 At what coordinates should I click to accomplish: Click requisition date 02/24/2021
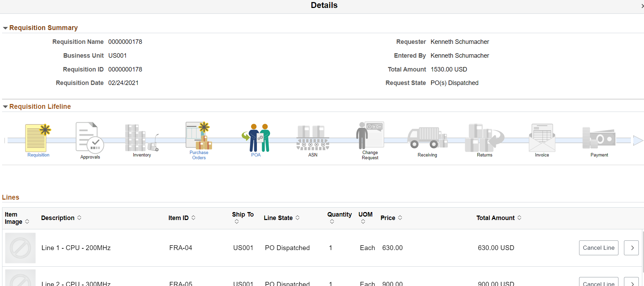[x=123, y=83]
